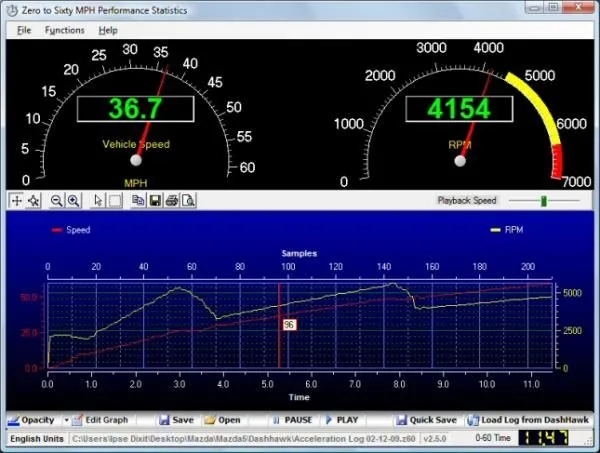600x453 pixels.
Task: Open the Help menu
Action: pos(108,30)
